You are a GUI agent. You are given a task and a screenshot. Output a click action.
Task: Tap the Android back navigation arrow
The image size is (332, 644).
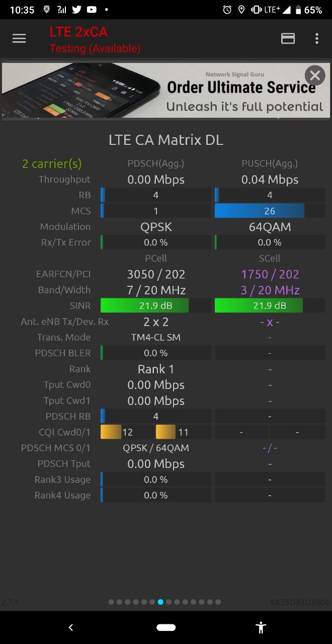coord(71,627)
